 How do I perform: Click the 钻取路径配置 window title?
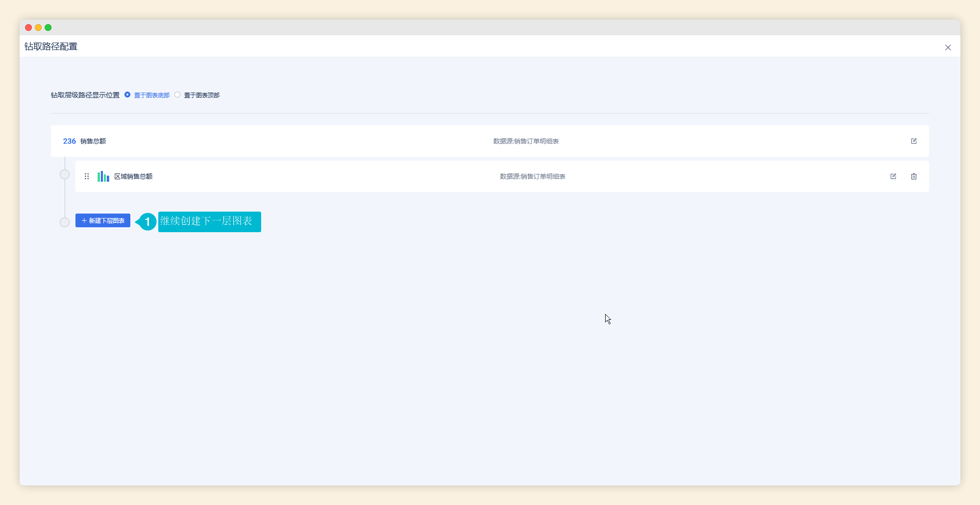coord(51,47)
